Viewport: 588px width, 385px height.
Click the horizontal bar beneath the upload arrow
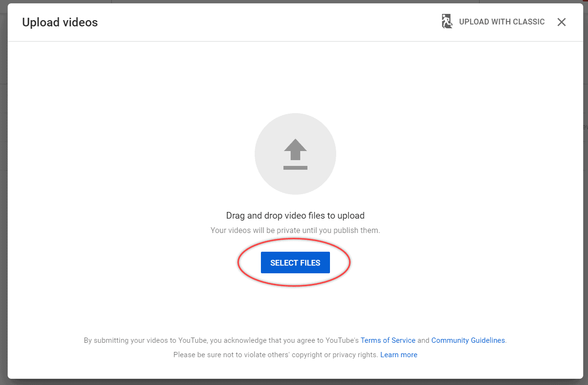pyautogui.click(x=295, y=167)
